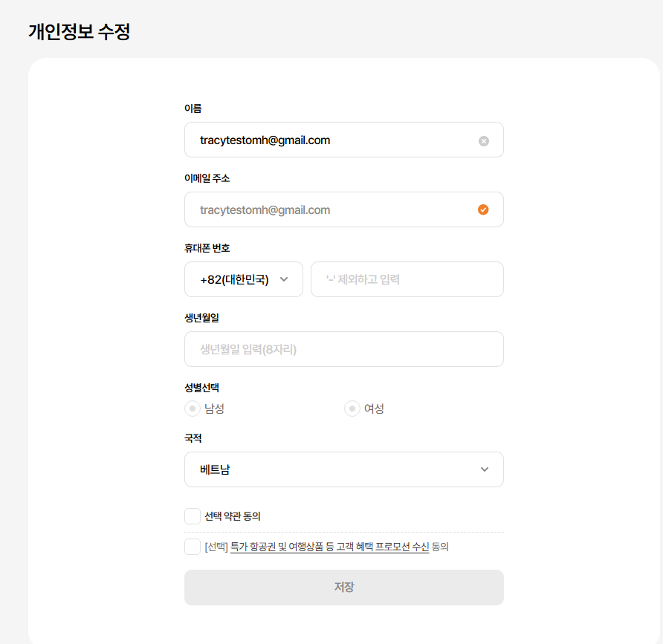
Task: Focus the 이름 input field
Action: tap(334, 140)
